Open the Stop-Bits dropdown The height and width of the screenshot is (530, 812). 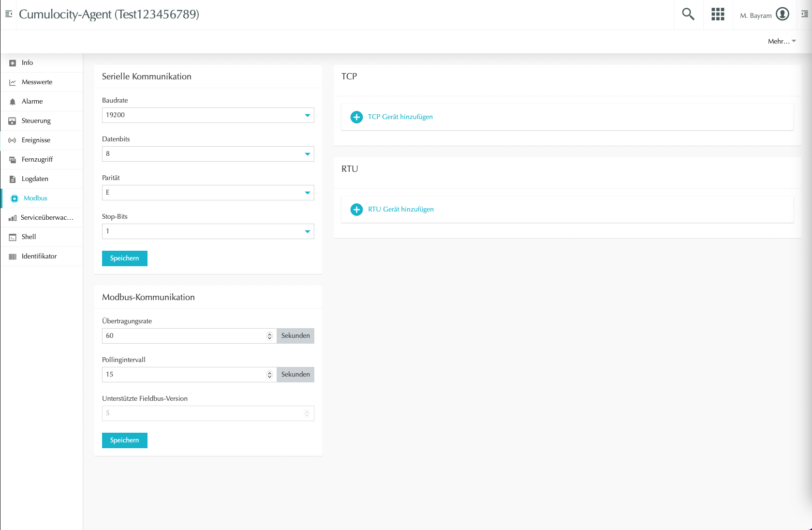pos(208,231)
